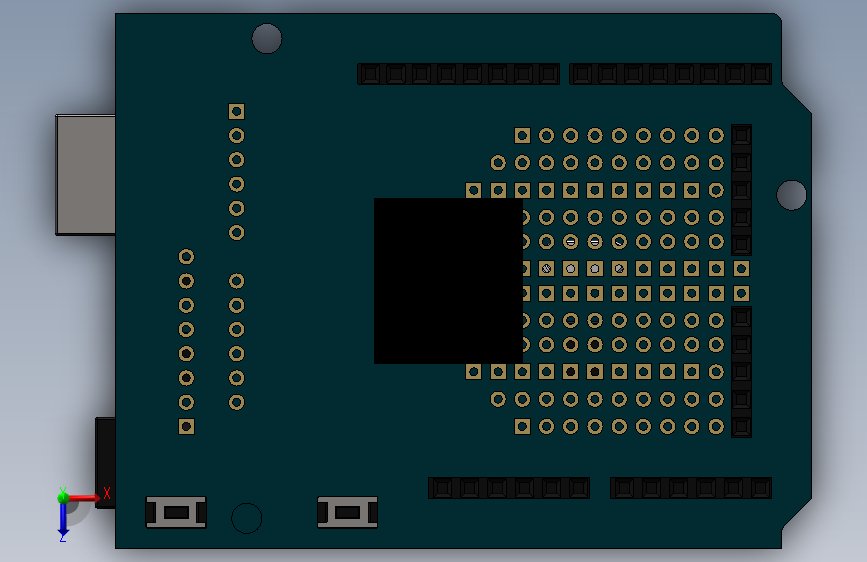867x562 pixels.
Task: Select the gray USB connector body
Action: (x=86, y=175)
